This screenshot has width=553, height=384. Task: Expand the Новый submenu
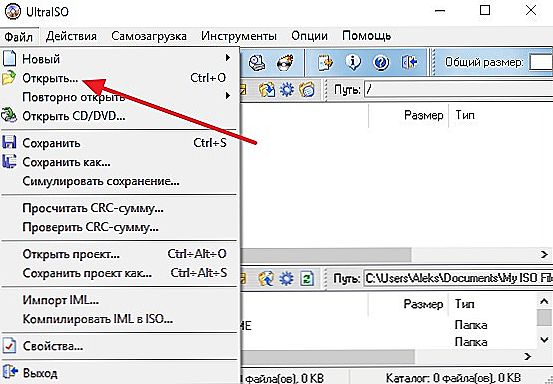point(119,59)
